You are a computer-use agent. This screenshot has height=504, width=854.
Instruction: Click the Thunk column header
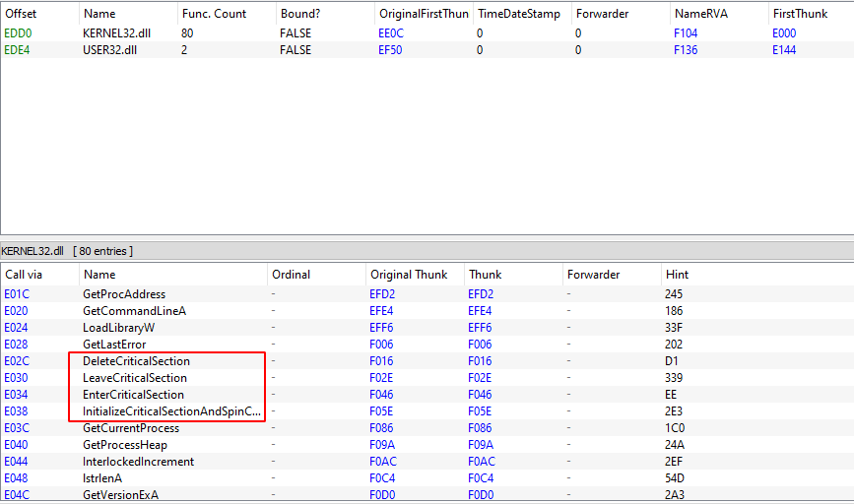coord(513,275)
